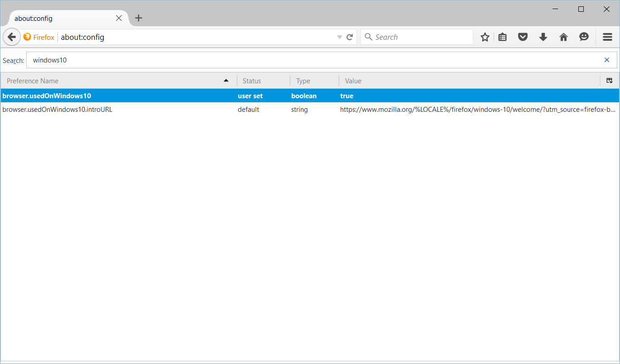The width and height of the screenshot is (620, 364).
Task: Click the 'boolean' type cell
Action: tap(304, 96)
